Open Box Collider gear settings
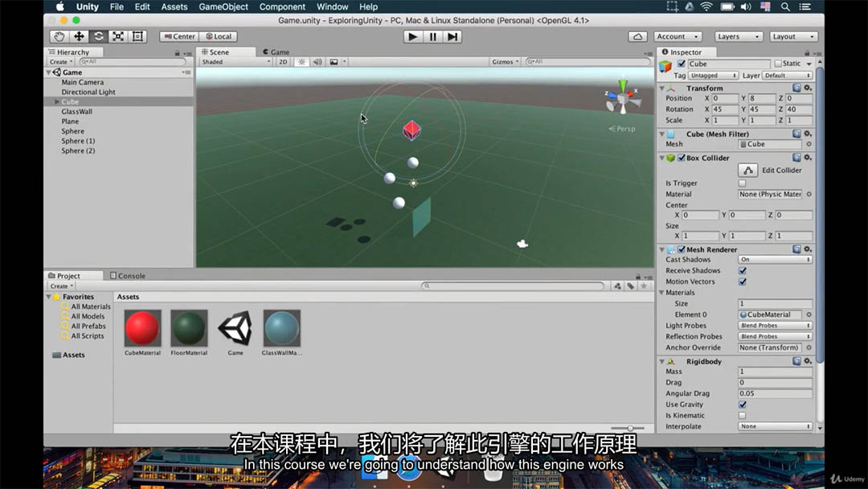Screen dimensions: 868x489 click(808, 158)
